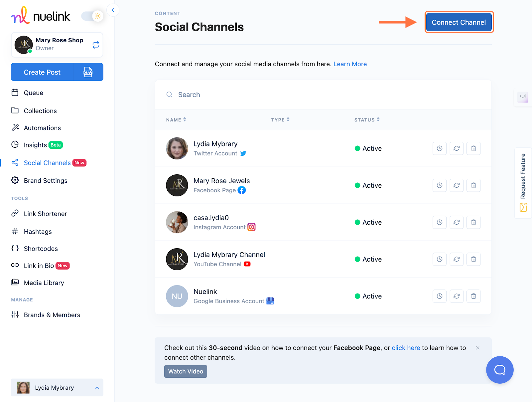Refresh the Mary Rose Jewels Facebook page
Viewport: 532px width, 402px height.
tap(457, 185)
